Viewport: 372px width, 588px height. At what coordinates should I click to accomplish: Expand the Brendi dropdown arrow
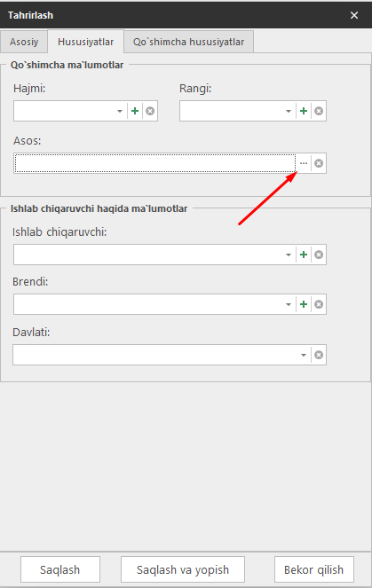(289, 304)
